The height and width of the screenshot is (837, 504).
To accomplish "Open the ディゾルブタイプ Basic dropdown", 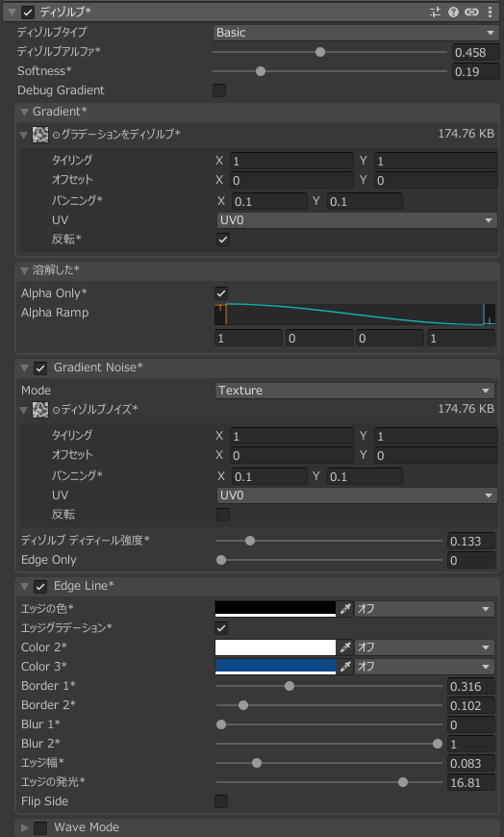I will (x=356, y=33).
